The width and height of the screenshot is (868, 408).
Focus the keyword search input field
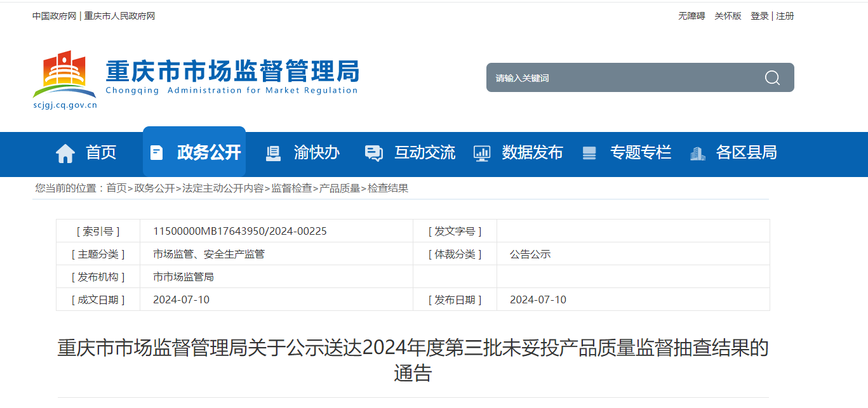point(622,78)
